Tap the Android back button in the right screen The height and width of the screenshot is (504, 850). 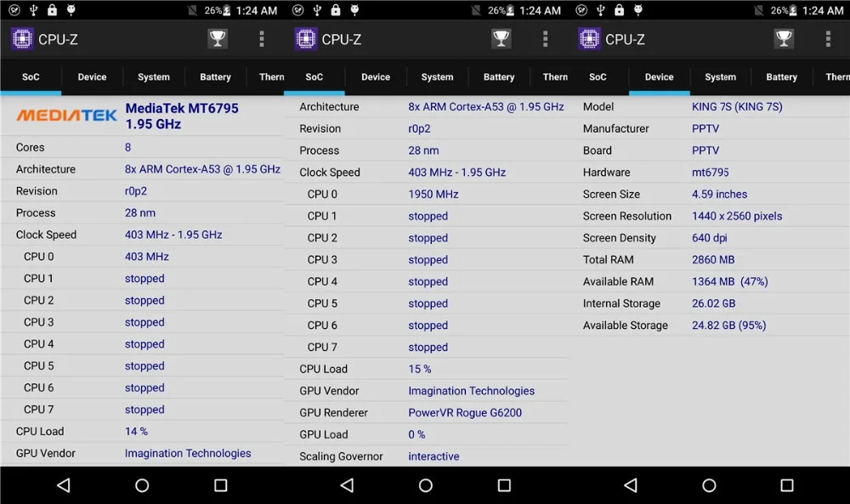pos(631,485)
